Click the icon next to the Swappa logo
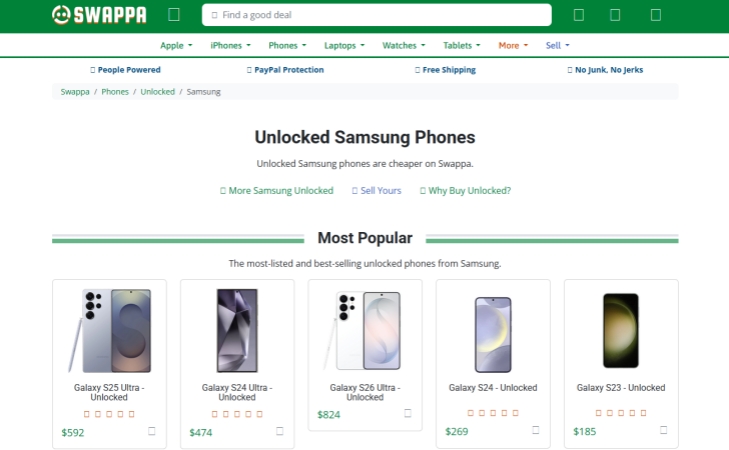Viewport: 729px width, 450px height. click(174, 15)
